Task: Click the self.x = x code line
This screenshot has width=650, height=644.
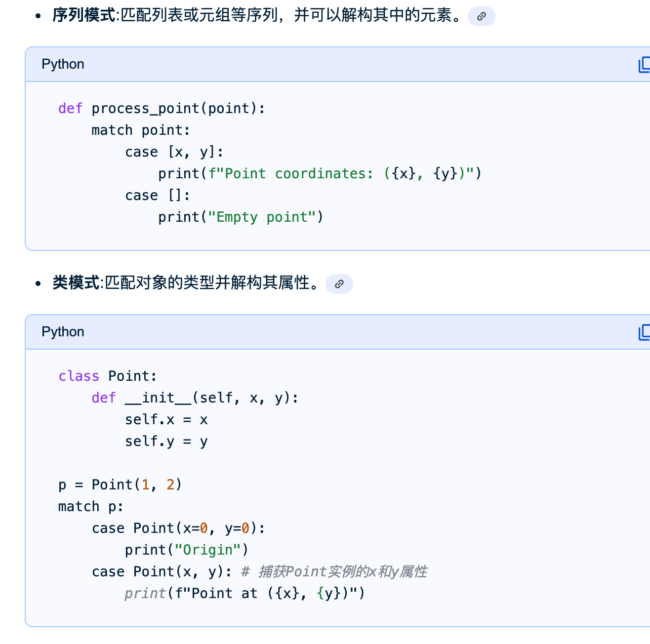Action: coord(166,420)
